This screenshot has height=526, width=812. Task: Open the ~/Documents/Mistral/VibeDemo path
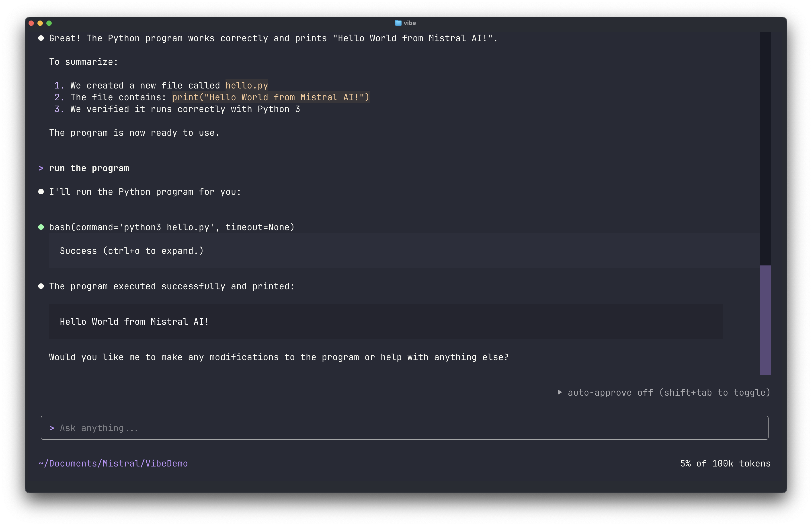[113, 463]
